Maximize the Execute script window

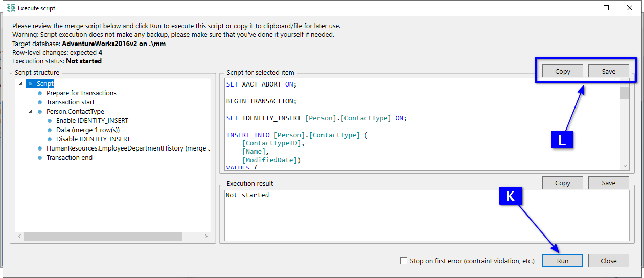pyautogui.click(x=606, y=8)
